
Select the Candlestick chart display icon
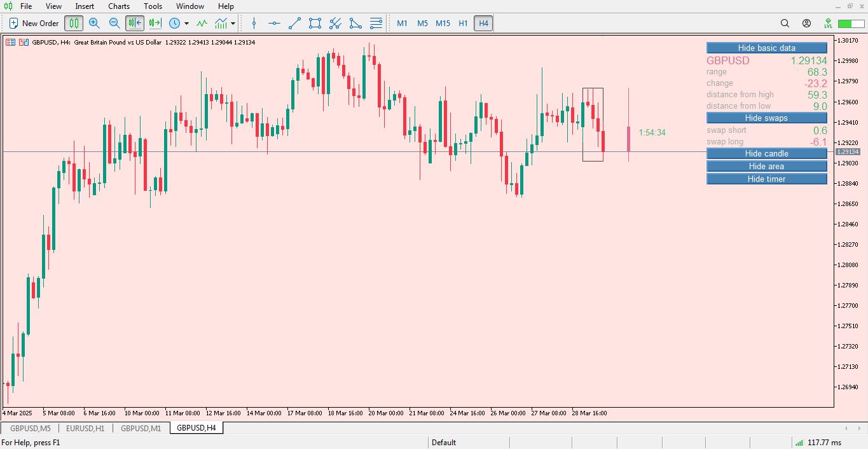pos(74,23)
